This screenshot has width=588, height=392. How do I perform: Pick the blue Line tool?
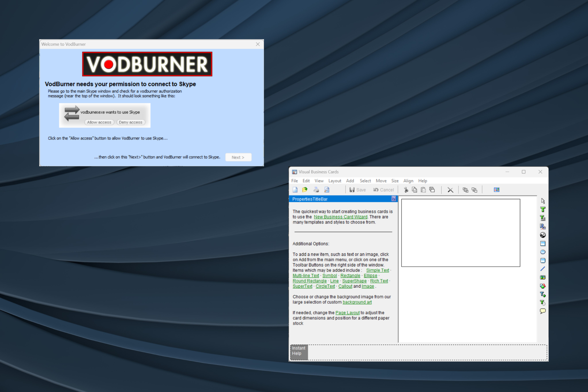point(543,269)
